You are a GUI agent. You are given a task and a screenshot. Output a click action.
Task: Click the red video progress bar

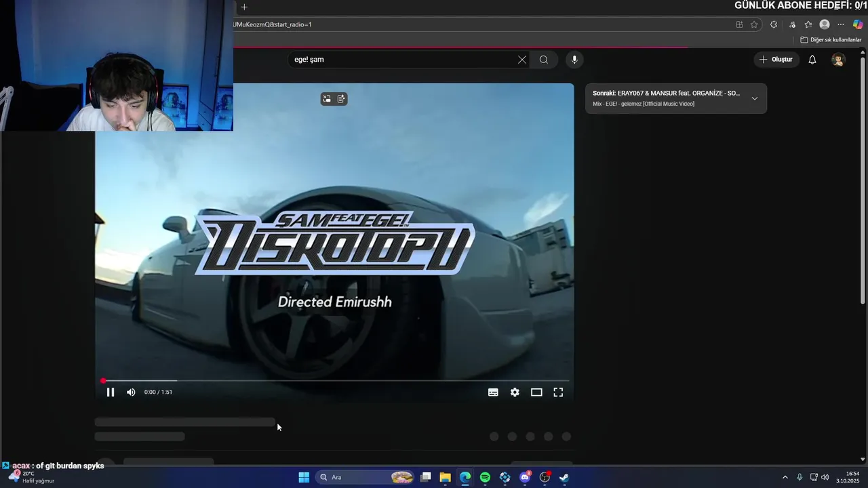point(336,381)
